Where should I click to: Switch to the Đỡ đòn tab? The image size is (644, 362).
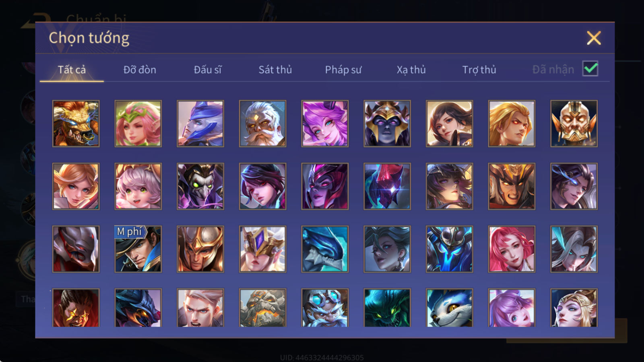tap(140, 70)
